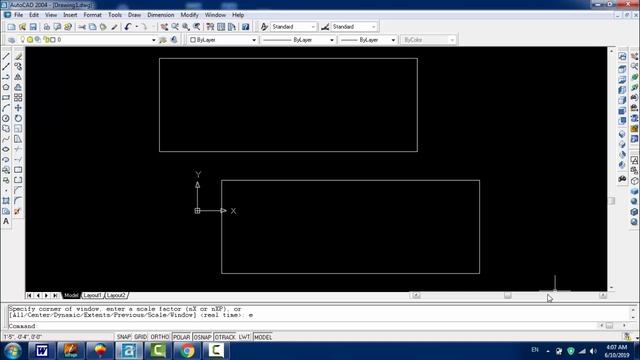Image resolution: width=640 pixels, height=360 pixels.
Task: Click the Save icon in Standard toolbar
Action: coord(33,27)
